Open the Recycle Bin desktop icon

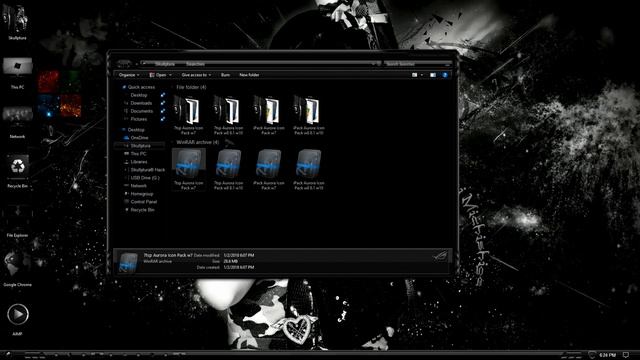tap(17, 171)
